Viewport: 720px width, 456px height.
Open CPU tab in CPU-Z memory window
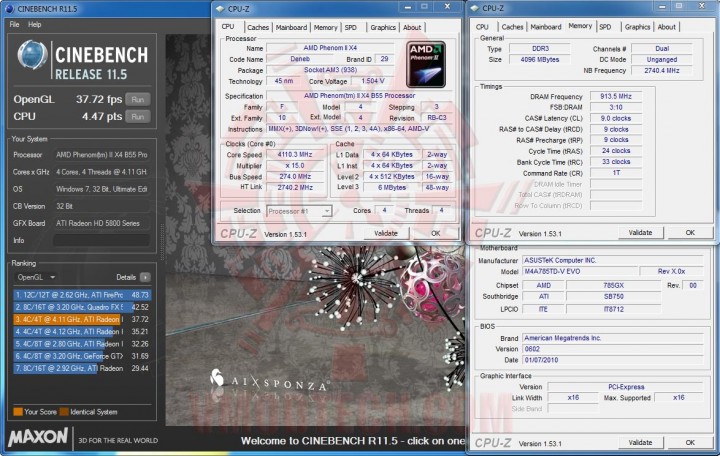tap(483, 27)
